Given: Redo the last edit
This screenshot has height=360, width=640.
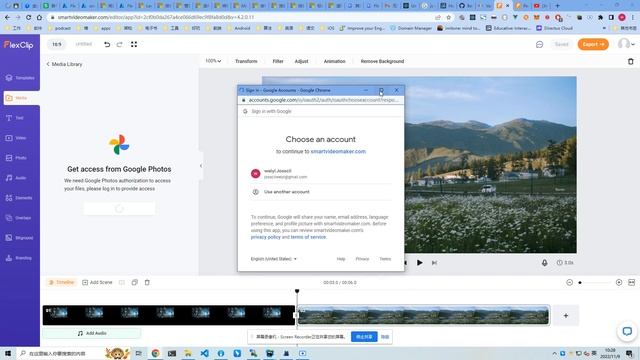Looking at the screenshot, I should click(120, 44).
